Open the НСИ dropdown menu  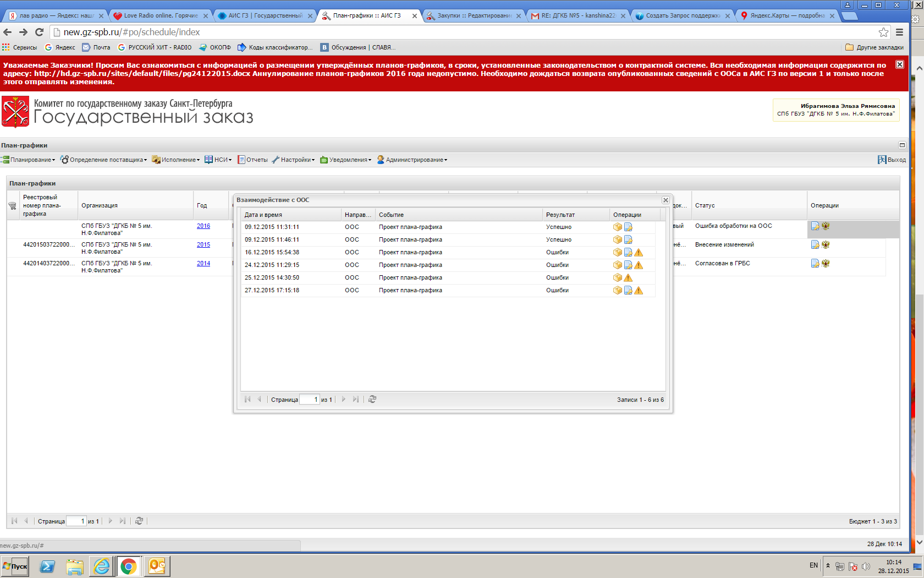(218, 160)
